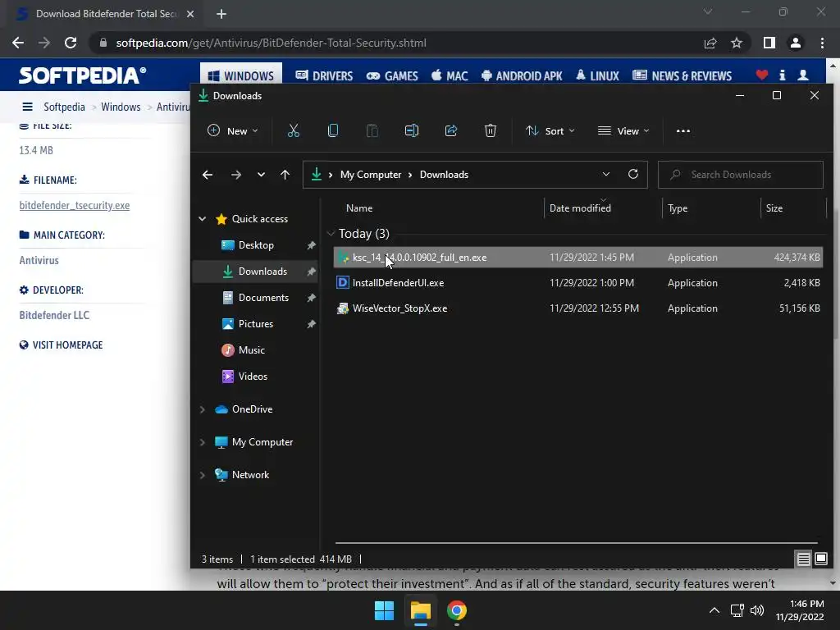The width and height of the screenshot is (840, 630).
Task: Select Desktop in Quick access
Action: 256,245
